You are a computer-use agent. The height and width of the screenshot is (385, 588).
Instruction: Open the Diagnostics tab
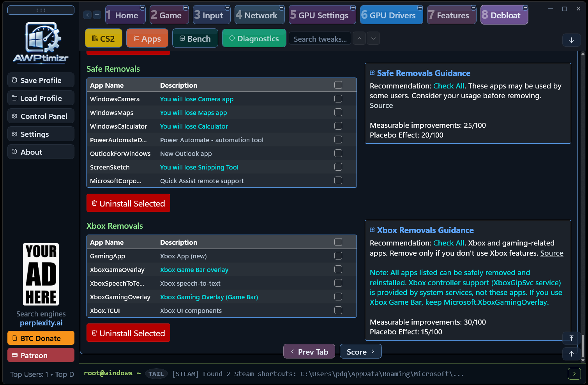(x=254, y=38)
